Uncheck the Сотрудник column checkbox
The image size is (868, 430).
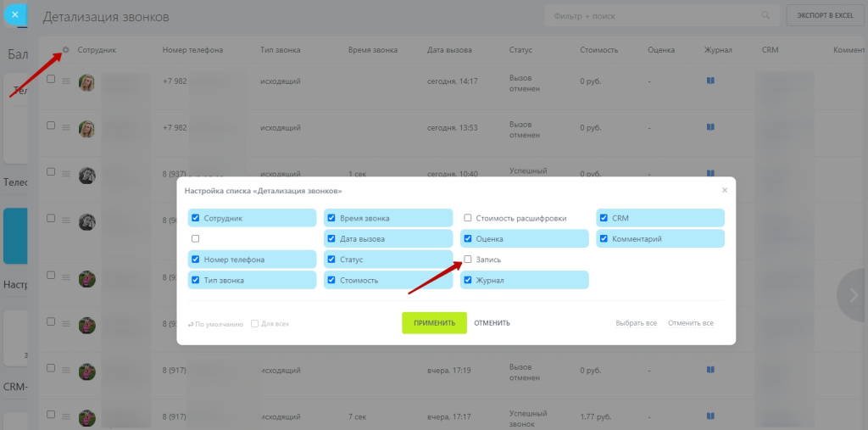click(196, 218)
